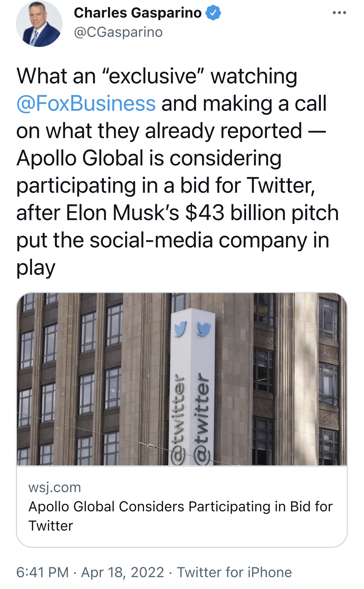Open Charles Gasparino's profile picture

[x=39, y=23]
